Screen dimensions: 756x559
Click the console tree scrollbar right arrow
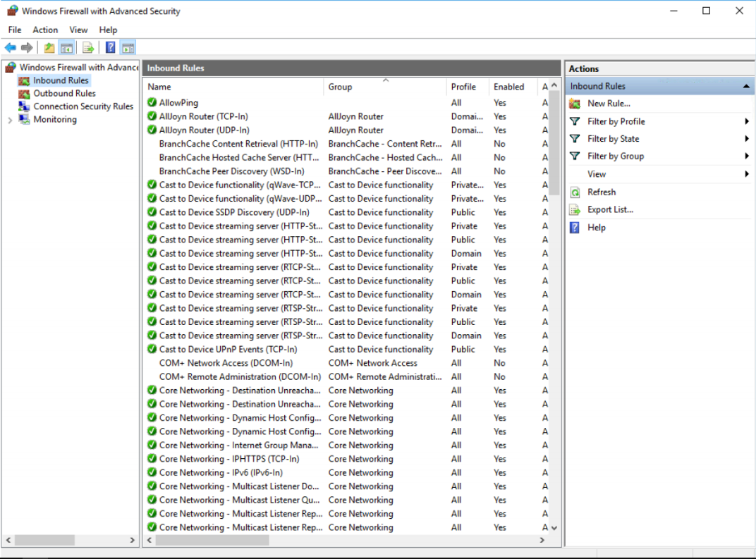pos(132,540)
